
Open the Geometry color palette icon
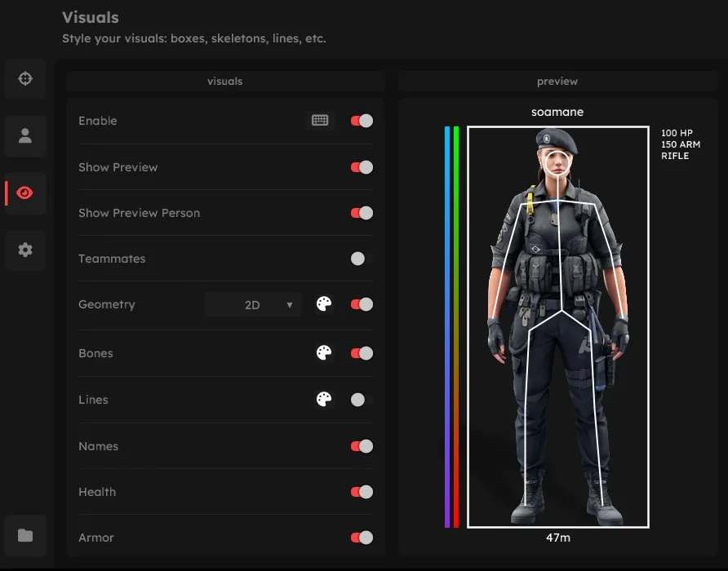coord(324,304)
